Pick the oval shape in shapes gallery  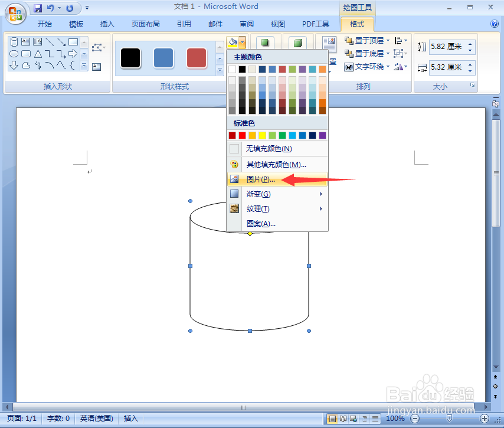tap(14, 54)
